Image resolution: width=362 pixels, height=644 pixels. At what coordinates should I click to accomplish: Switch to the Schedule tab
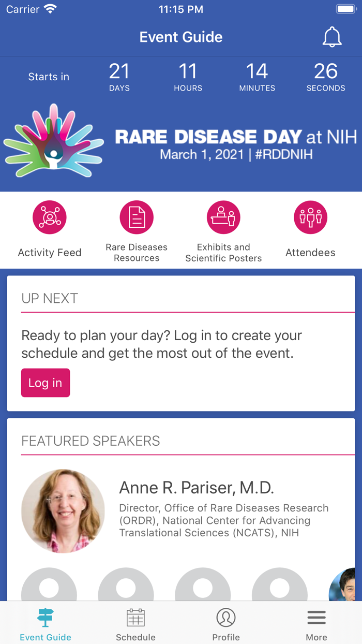(135, 624)
